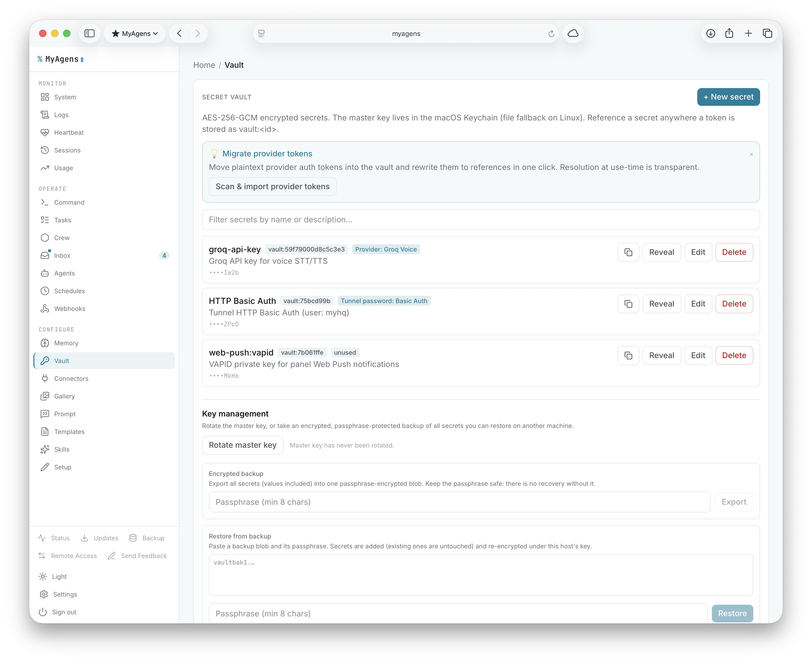Open the Safari share menu

[729, 34]
